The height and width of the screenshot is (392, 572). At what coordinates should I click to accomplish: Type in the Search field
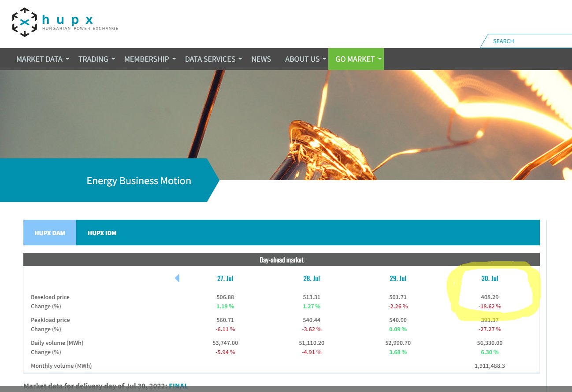click(x=529, y=41)
